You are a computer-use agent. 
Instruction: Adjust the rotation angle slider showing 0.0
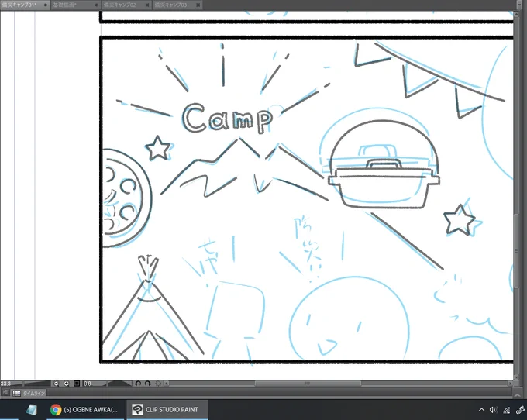coord(108,384)
